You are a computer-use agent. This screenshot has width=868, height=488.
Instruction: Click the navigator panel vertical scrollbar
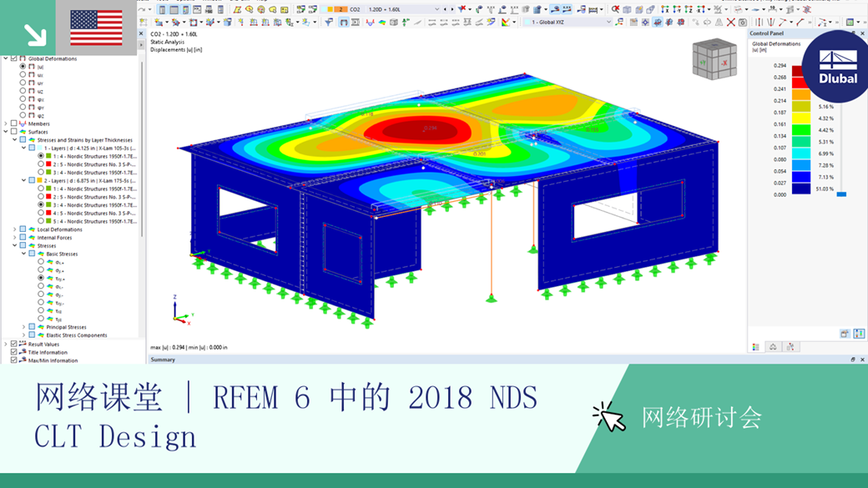[142, 149]
